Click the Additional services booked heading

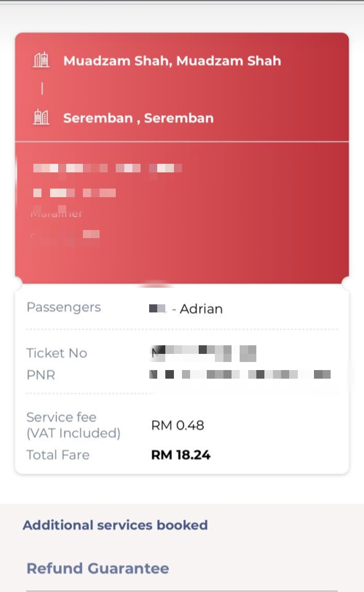(x=115, y=525)
